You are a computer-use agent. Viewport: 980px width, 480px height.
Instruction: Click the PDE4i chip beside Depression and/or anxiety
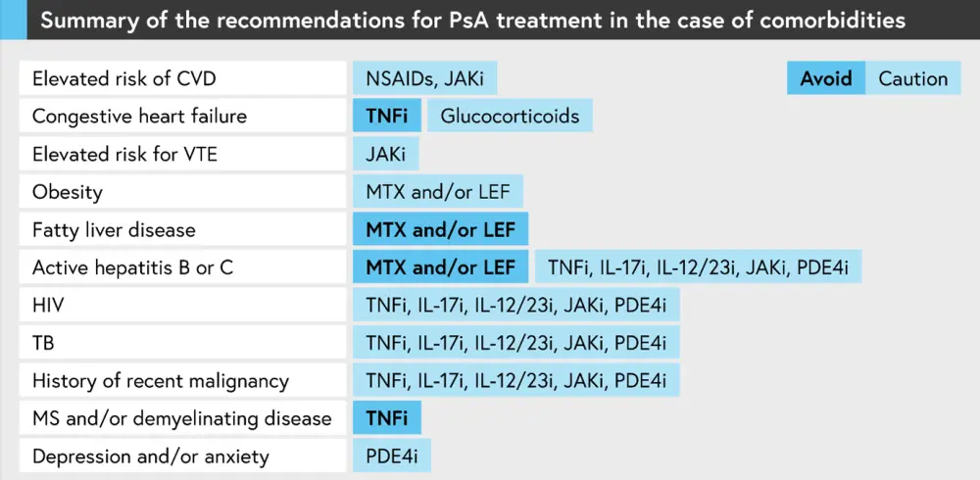coord(391,456)
